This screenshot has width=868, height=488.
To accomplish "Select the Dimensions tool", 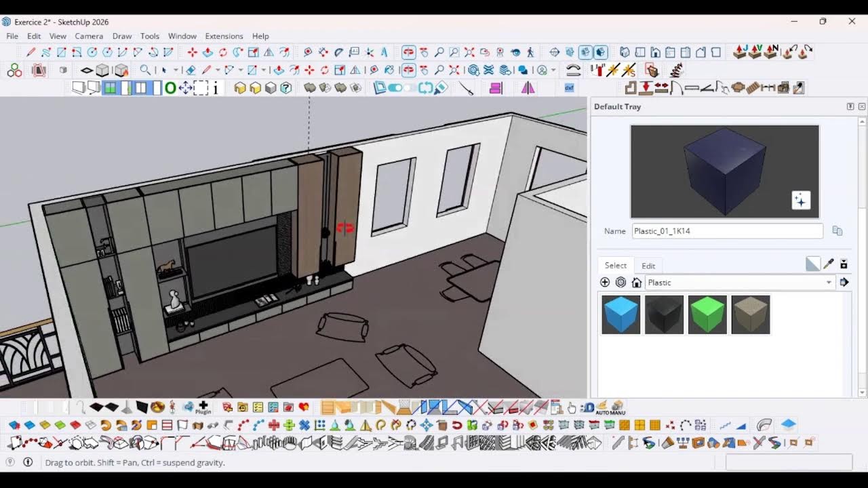I will [323, 52].
